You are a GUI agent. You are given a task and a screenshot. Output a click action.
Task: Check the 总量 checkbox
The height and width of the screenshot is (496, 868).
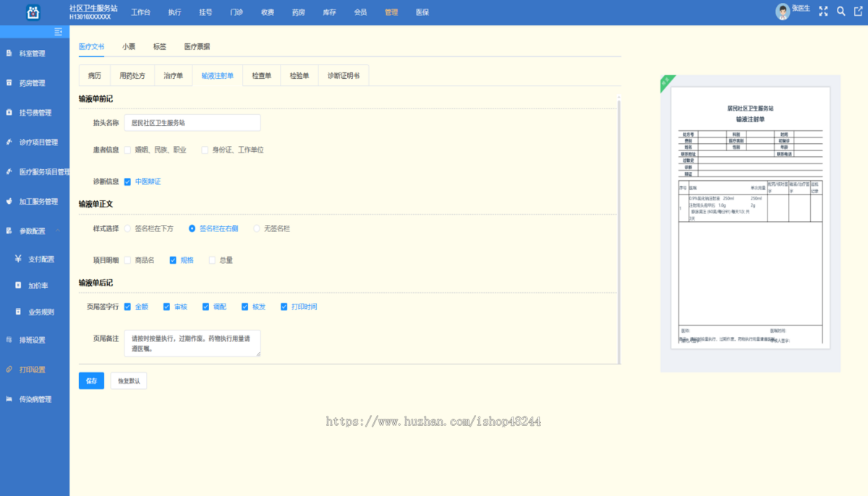(212, 260)
